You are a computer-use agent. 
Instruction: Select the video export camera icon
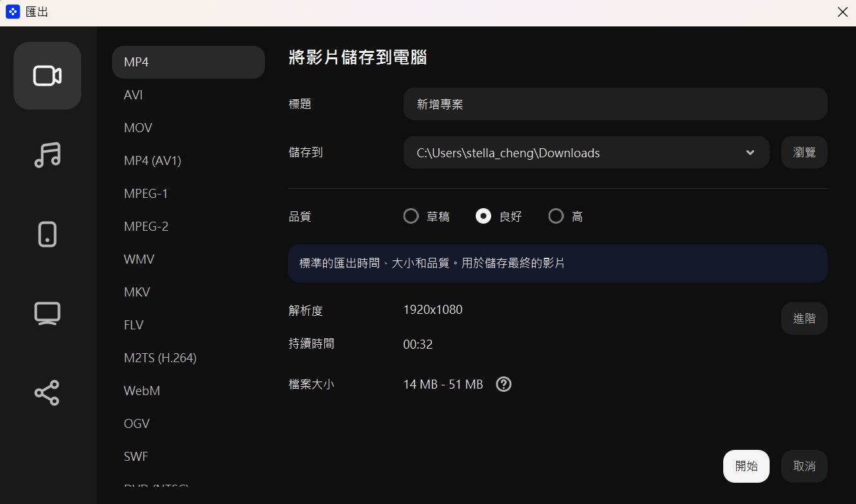[x=47, y=75]
